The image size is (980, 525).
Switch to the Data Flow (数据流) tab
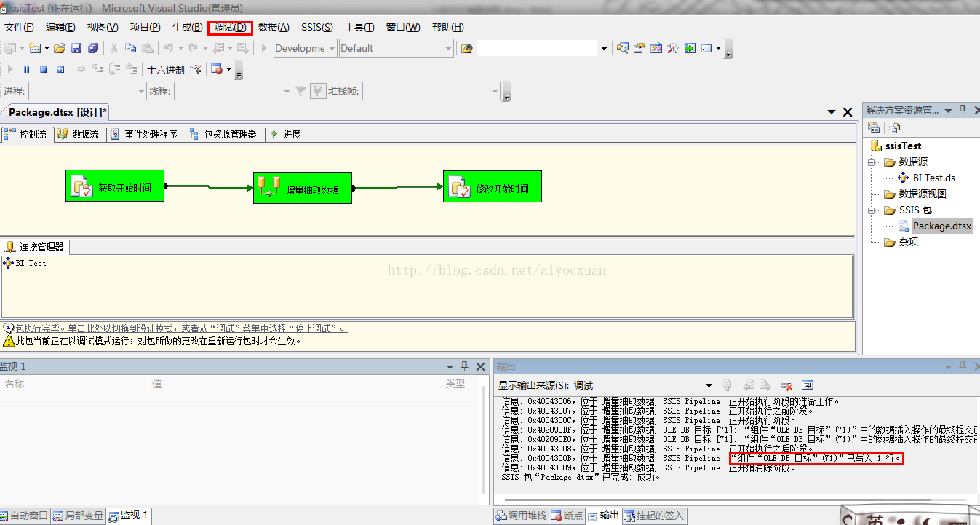point(79,134)
